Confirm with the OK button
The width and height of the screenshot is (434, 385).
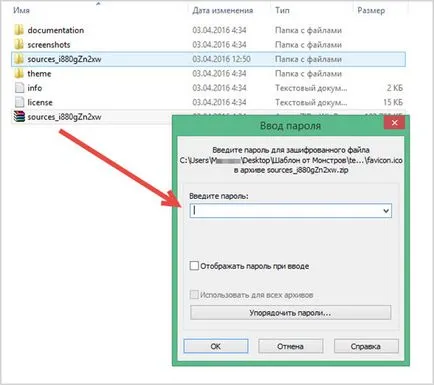(x=216, y=346)
